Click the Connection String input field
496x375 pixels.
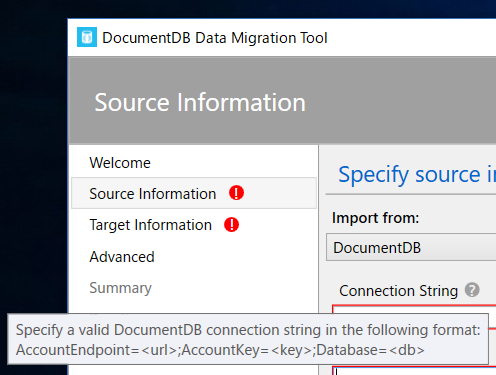click(x=414, y=309)
